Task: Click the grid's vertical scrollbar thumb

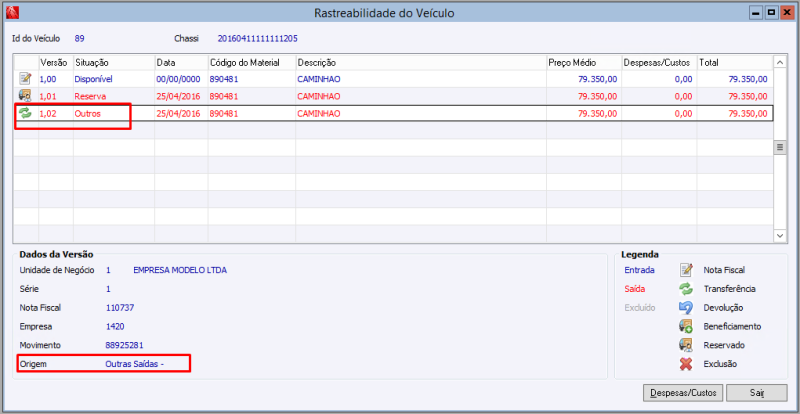Action: pos(780,148)
